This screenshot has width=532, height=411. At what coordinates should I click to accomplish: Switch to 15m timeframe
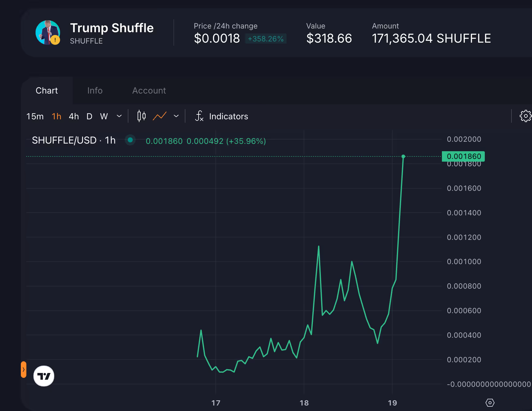35,117
